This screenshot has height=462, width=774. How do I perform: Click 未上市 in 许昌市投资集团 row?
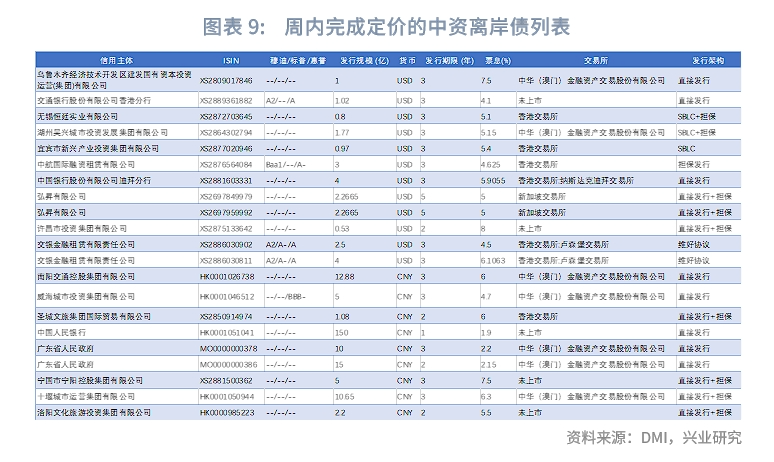tap(530, 229)
